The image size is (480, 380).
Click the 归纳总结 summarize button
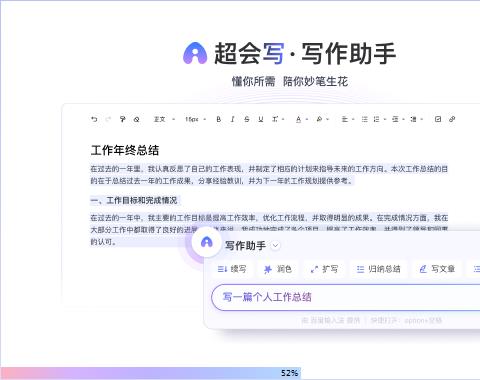(x=378, y=269)
